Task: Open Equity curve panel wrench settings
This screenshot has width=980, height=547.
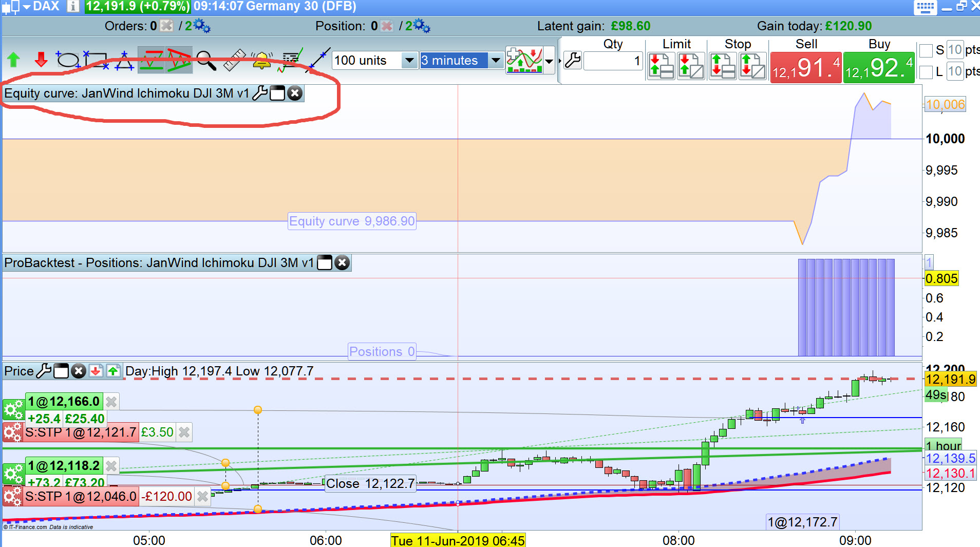Action: (x=260, y=93)
